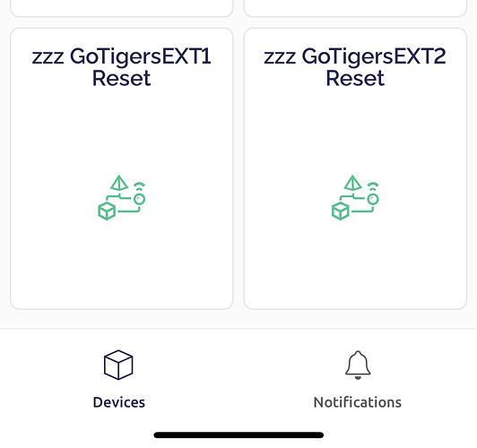Click the wireless sensor symbol in GoTigersEXT2 card
This screenshot has height=448, width=477.
[373, 194]
